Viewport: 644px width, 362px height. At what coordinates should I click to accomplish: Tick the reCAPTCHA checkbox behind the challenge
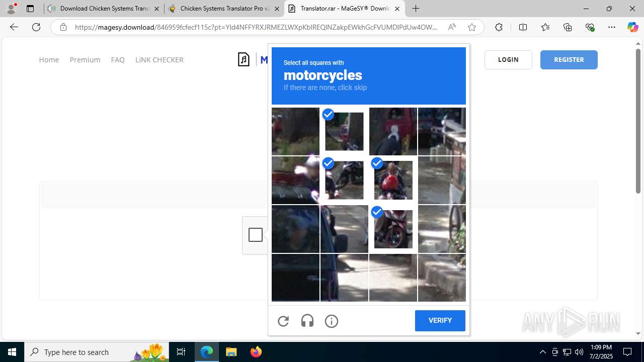[x=256, y=235]
